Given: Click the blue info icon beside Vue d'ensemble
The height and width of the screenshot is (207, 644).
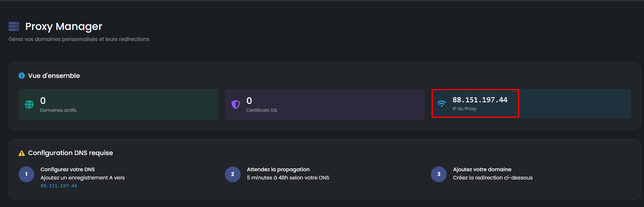Looking at the screenshot, I should (22, 76).
